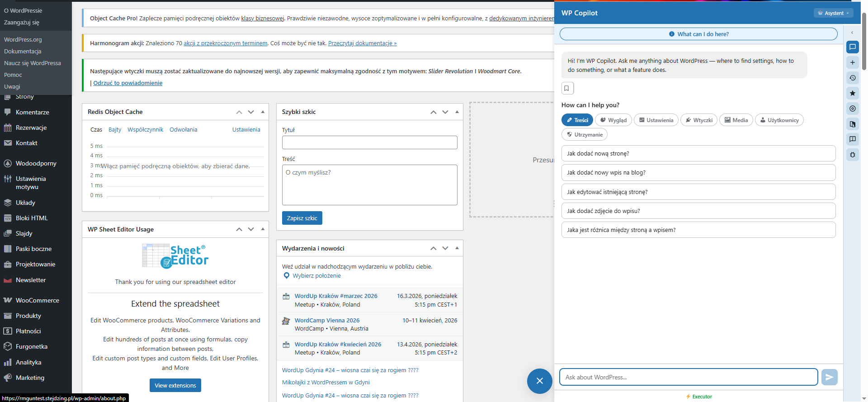
Task: Switch to the Bajty tab in Redis chart
Action: click(x=115, y=130)
